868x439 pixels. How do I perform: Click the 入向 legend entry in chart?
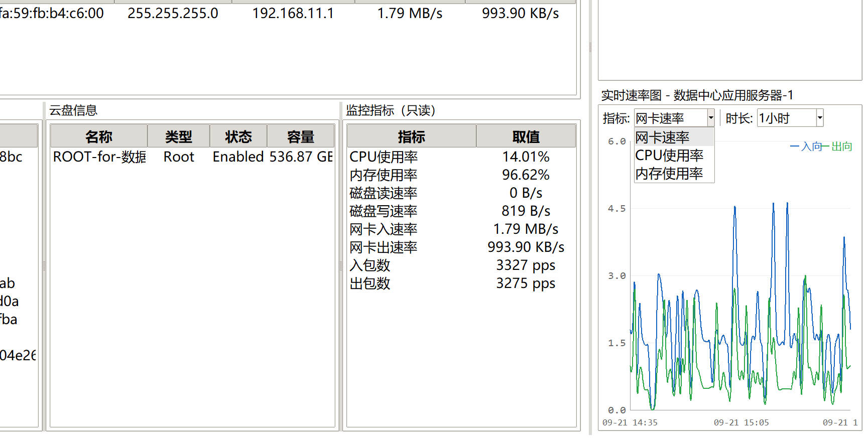tap(806, 147)
